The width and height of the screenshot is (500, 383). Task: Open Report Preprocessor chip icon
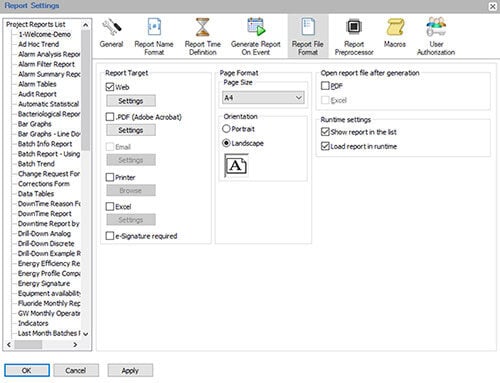[354, 27]
